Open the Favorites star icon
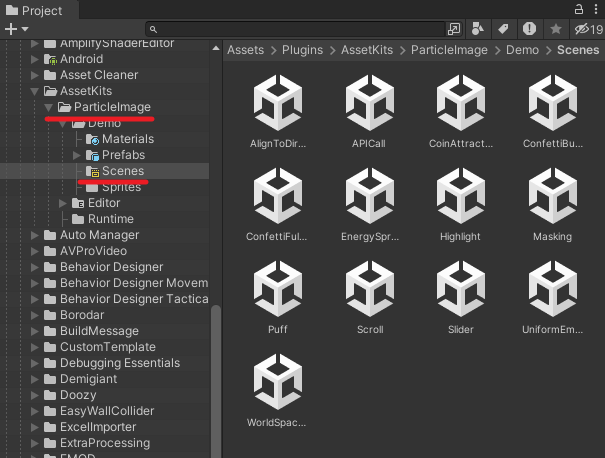 556,29
